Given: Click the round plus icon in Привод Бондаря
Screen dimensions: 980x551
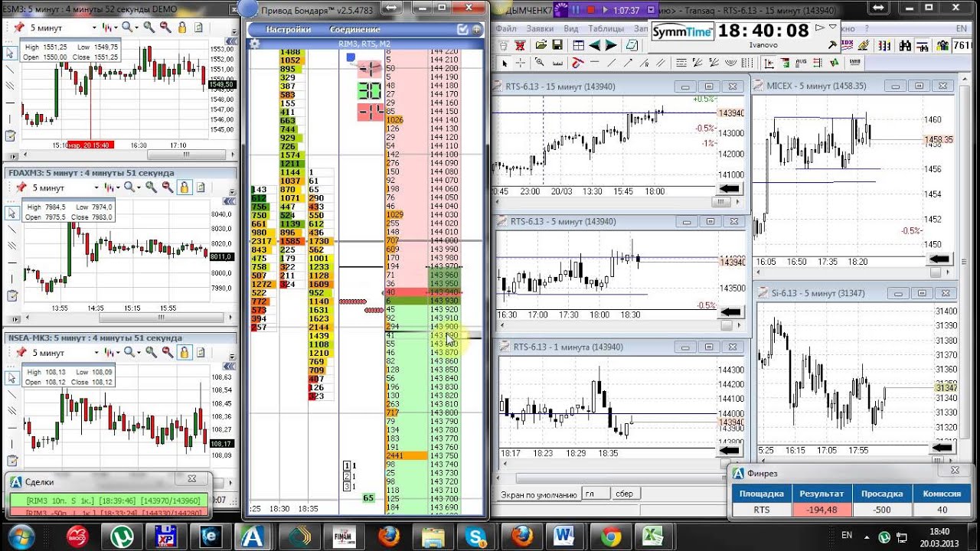Looking at the screenshot, I should click(x=477, y=30).
